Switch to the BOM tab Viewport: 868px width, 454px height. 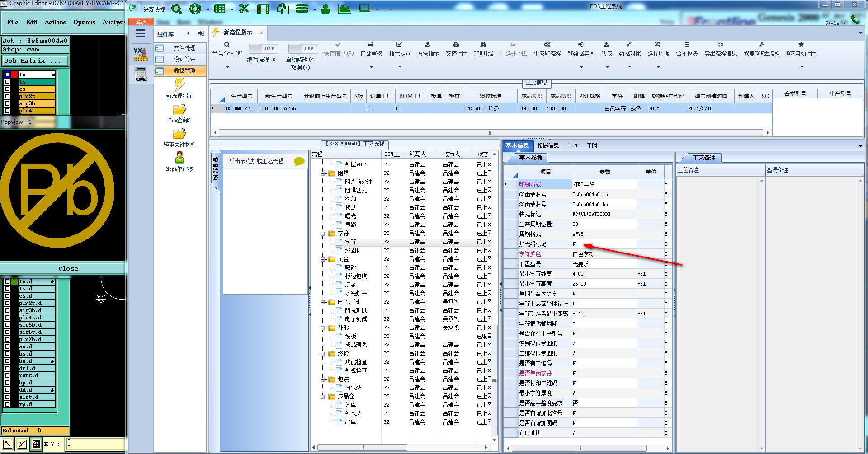[573, 145]
